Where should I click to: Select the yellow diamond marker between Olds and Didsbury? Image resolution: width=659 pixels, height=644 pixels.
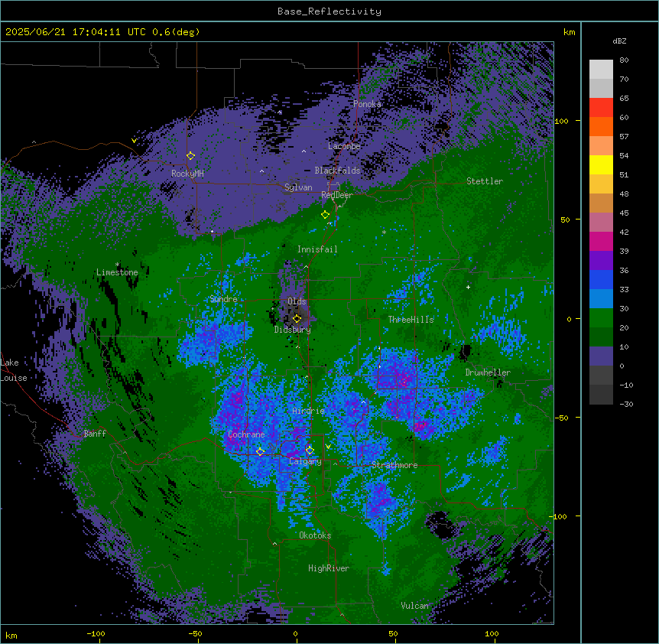tap(297, 319)
